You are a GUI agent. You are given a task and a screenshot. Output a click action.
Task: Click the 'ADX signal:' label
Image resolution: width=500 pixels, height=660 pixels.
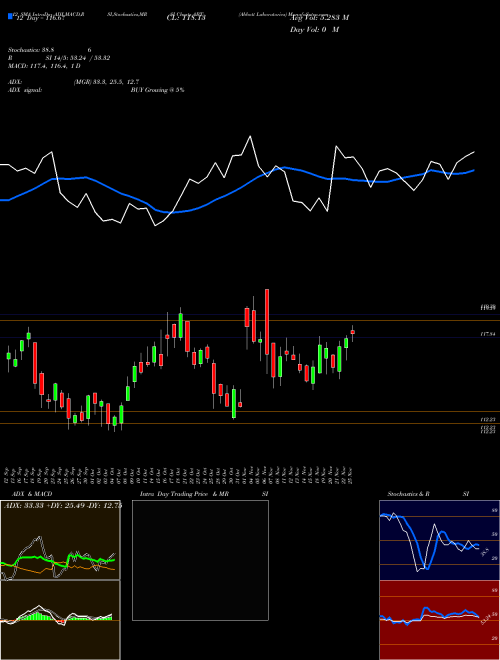click(25, 90)
